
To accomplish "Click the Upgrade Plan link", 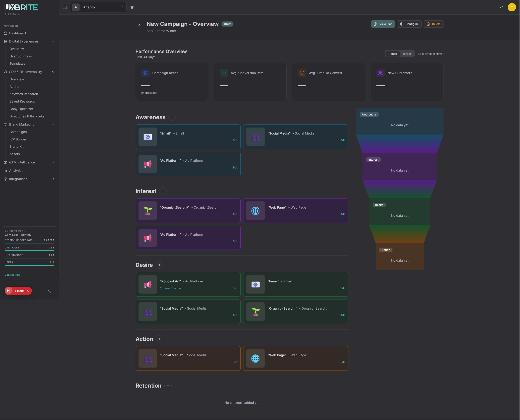I will click(14, 275).
